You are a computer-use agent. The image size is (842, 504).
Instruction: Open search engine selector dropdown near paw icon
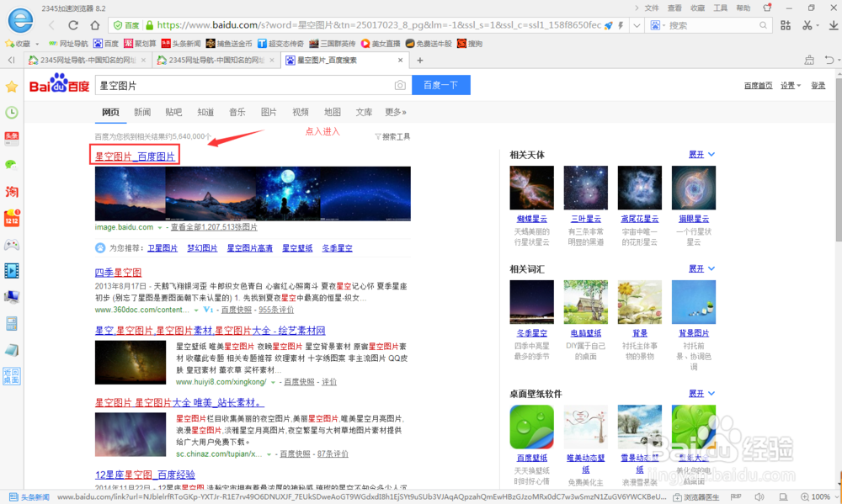[663, 26]
